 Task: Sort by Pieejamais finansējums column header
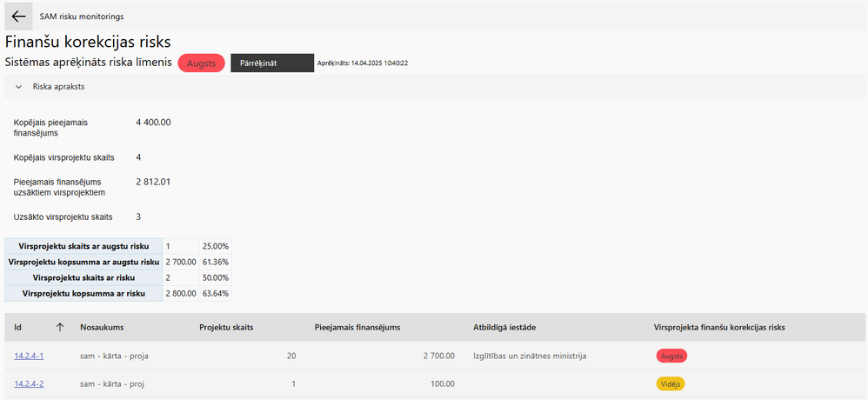pyautogui.click(x=357, y=328)
